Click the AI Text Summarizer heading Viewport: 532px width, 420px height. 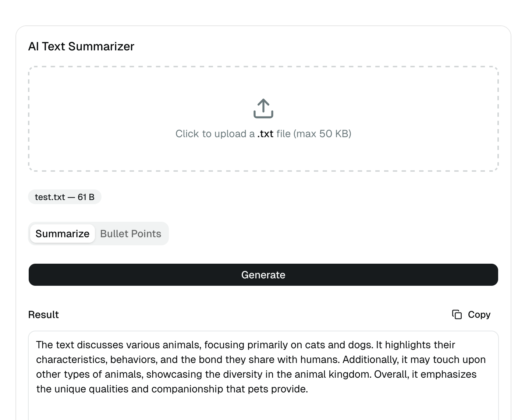[x=81, y=46]
